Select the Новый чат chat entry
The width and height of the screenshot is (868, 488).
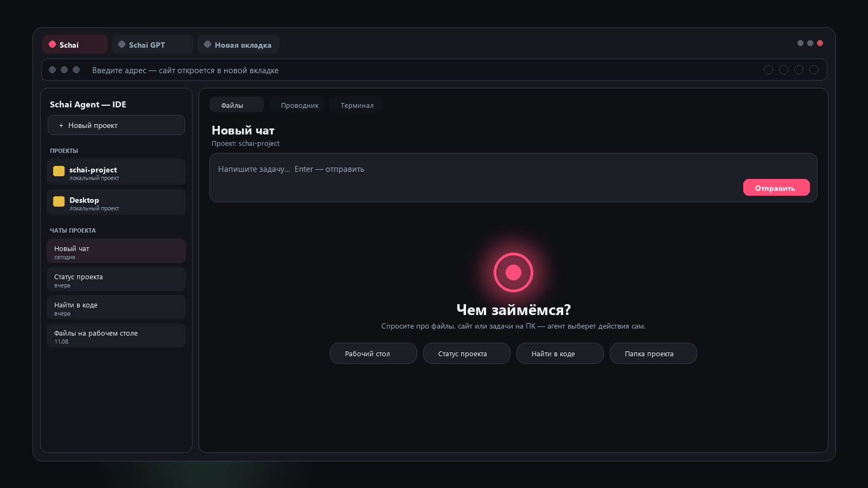[x=116, y=251]
